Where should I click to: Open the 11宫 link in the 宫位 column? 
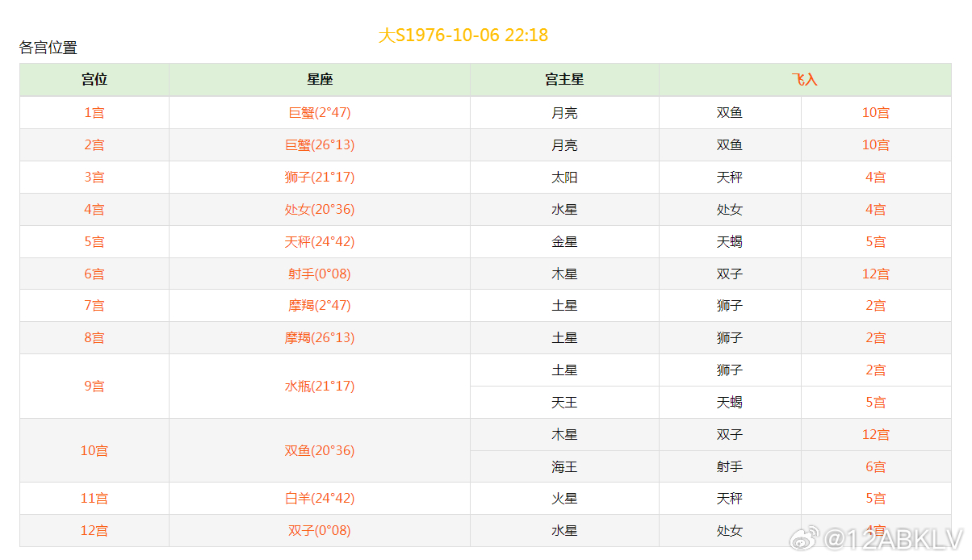pos(94,499)
